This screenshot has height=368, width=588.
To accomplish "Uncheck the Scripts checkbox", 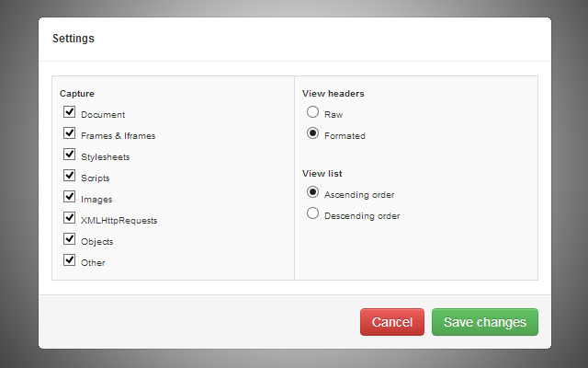I will tap(69, 175).
